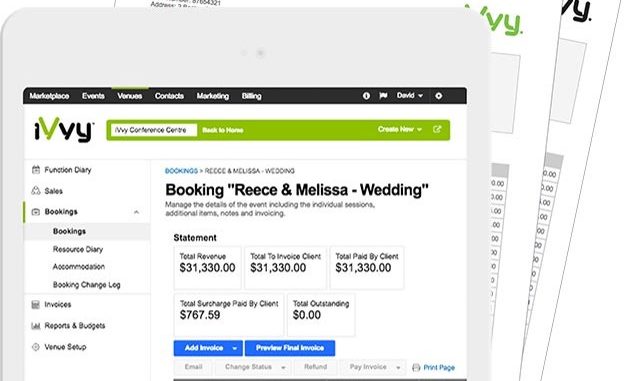Click the Booking "Reece & Melissa - Wedding" title
The width and height of the screenshot is (629, 381).
(297, 190)
